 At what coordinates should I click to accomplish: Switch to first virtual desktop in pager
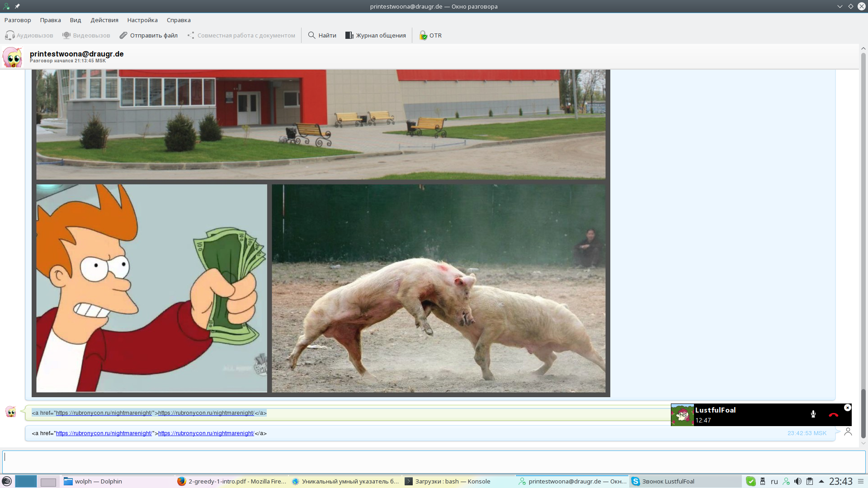(x=26, y=482)
